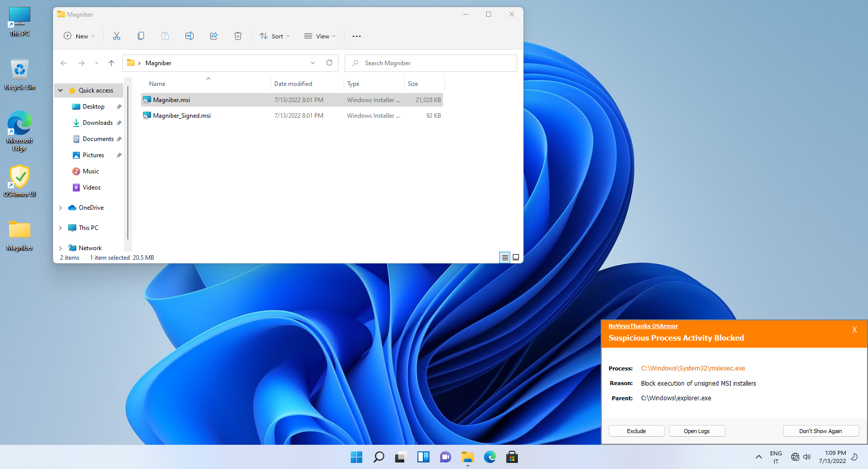The height and width of the screenshot is (469, 868).
Task: Switch to large icons view toggle
Action: [516, 257]
